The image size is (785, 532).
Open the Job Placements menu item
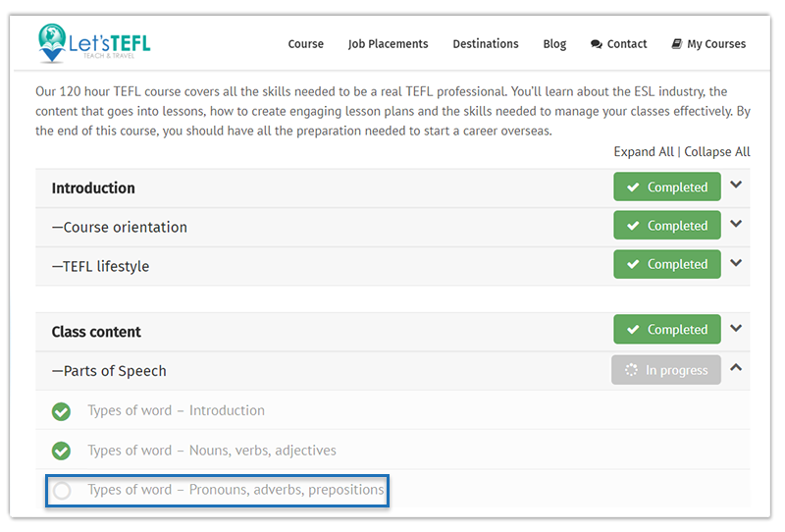(x=388, y=44)
